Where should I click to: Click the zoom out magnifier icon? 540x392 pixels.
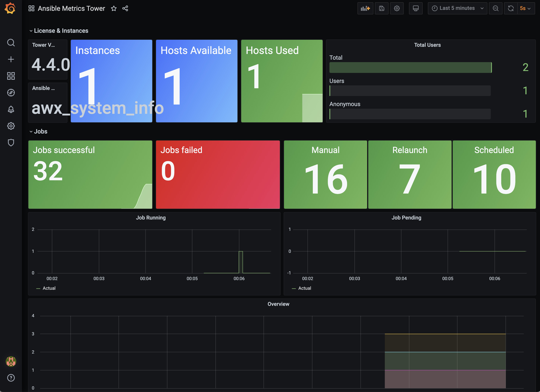coord(496,8)
